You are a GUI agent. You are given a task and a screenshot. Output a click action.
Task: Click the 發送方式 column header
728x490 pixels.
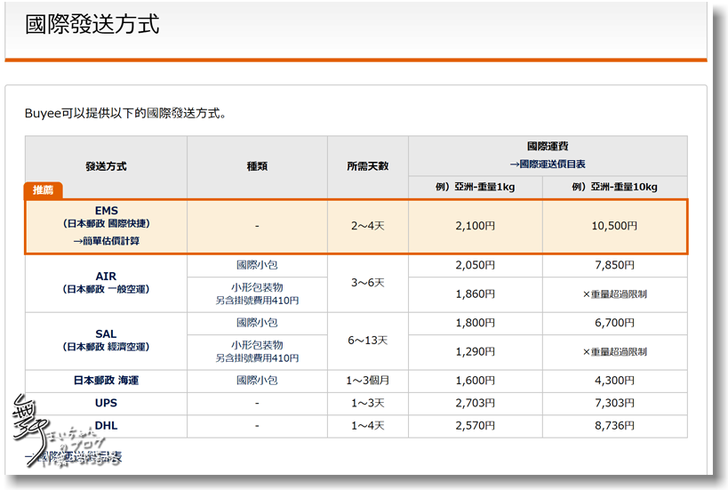[x=105, y=166]
